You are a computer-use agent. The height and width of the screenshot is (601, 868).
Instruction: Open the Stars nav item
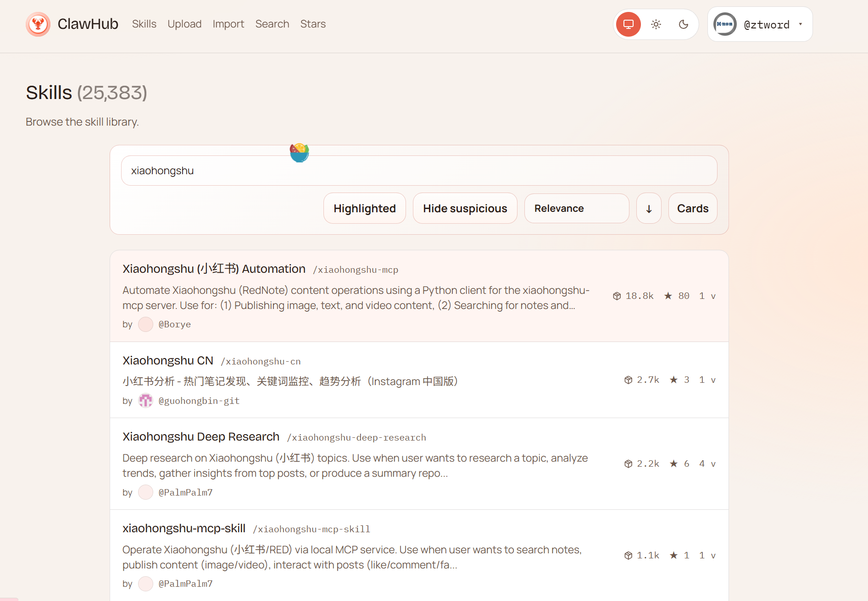coord(313,24)
